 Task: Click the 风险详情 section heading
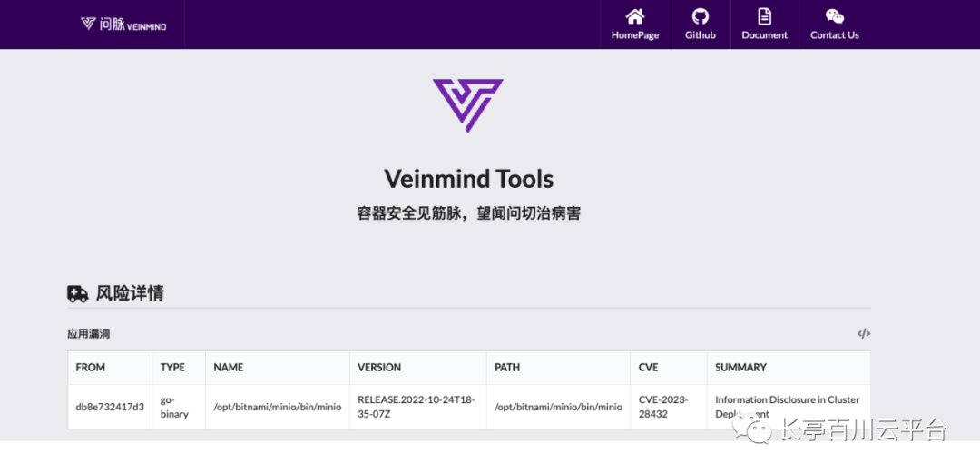tap(130, 293)
